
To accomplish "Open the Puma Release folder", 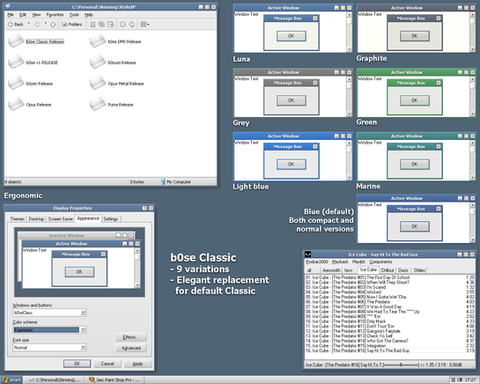I will [112, 104].
